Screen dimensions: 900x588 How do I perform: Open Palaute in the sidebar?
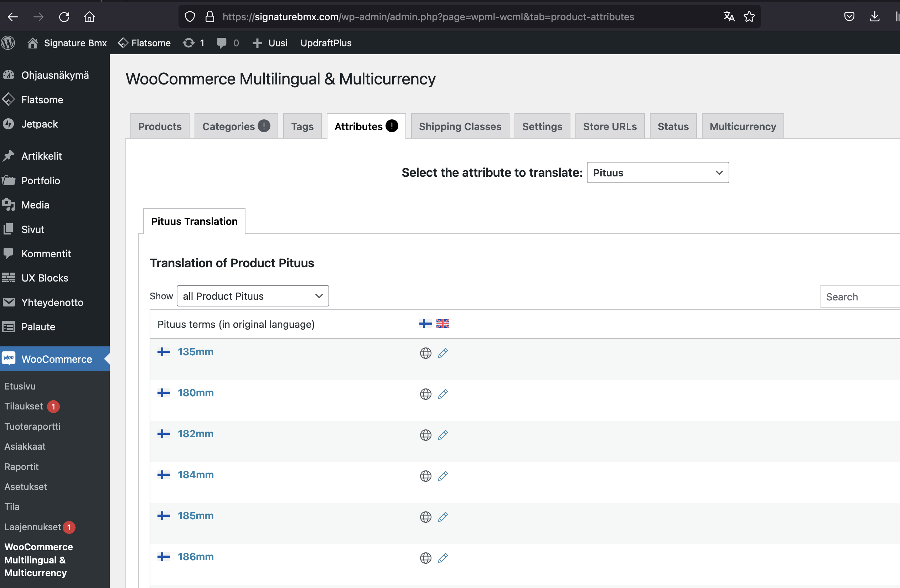tap(55, 327)
